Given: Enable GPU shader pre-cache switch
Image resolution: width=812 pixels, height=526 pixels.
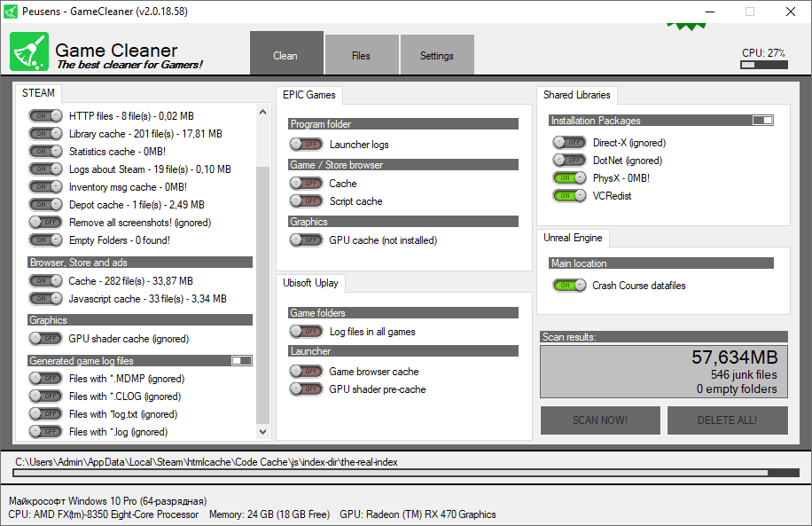Looking at the screenshot, I should tap(306, 389).
